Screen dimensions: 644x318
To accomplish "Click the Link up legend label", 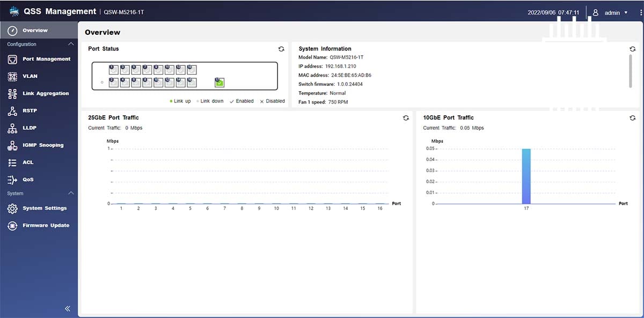I will click(182, 101).
